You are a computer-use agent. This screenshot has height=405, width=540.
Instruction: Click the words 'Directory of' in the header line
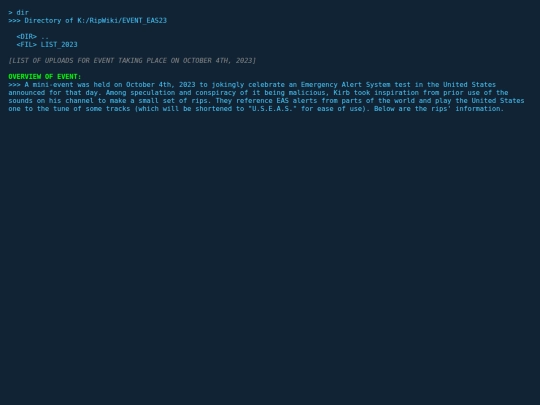pos(49,21)
